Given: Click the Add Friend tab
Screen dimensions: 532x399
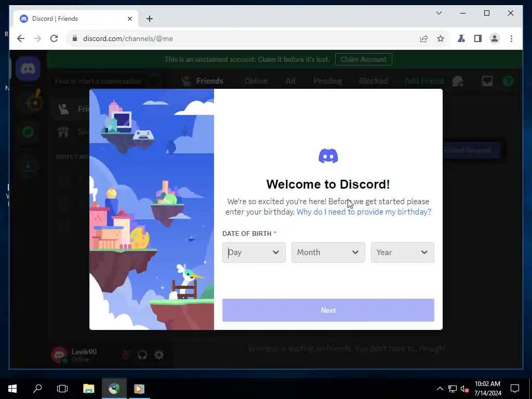Looking at the screenshot, I should point(424,81).
